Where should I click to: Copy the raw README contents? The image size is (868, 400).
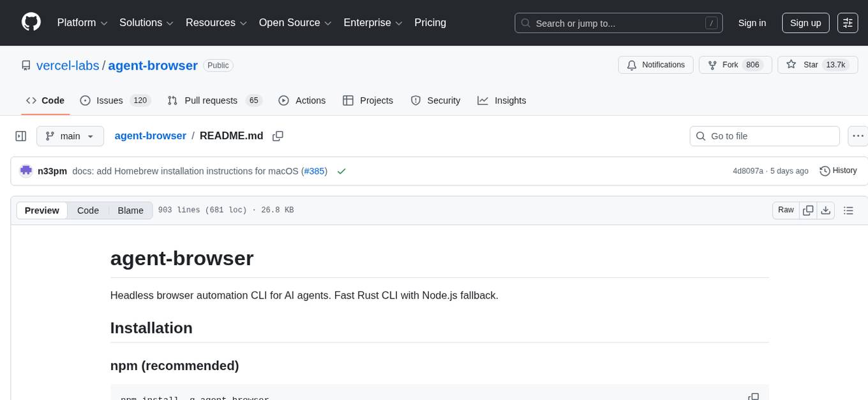[808, 210]
